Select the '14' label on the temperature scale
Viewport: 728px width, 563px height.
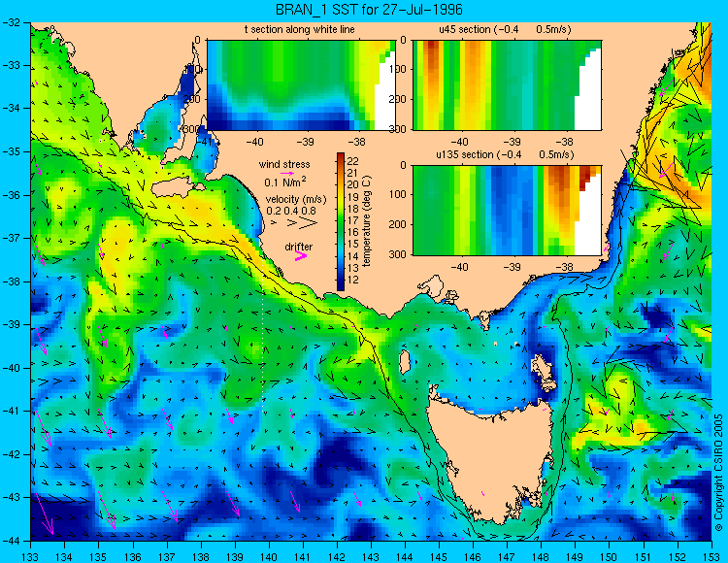[353, 256]
